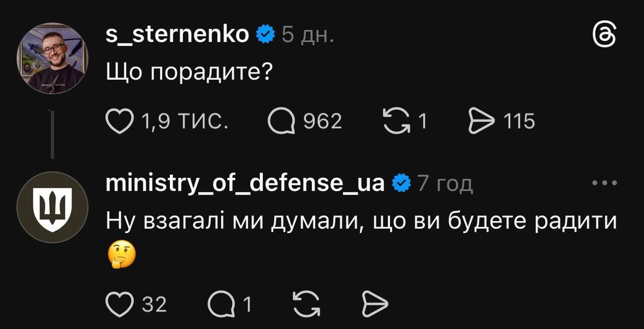Viewport: 644px width, 329px height.
Task: Like the s_sternenko post
Action: [119, 121]
